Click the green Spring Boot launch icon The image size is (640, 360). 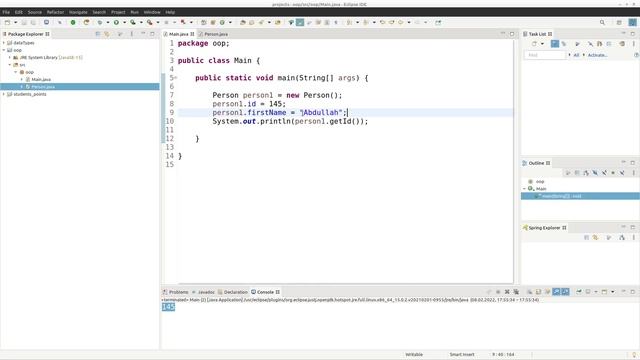click(x=73, y=22)
